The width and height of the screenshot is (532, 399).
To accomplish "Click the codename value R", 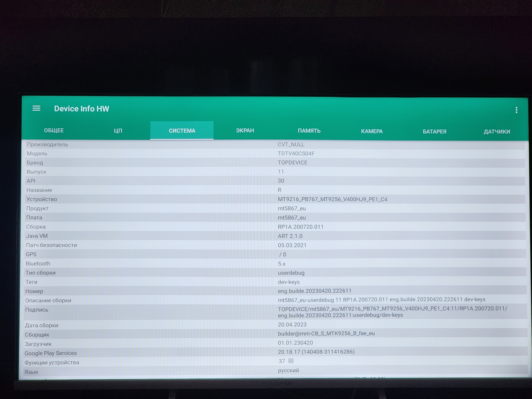I will click(280, 190).
